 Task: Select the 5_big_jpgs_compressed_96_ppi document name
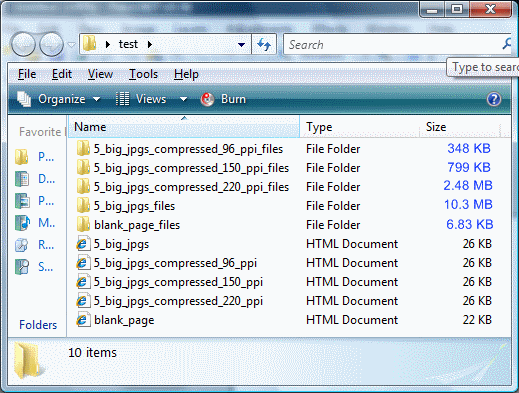(x=175, y=263)
